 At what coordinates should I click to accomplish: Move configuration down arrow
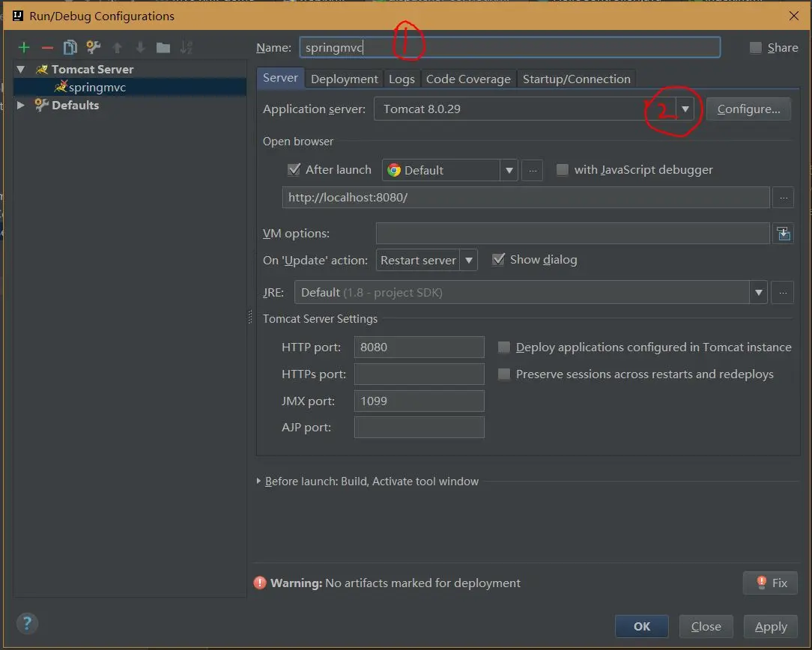click(x=140, y=48)
